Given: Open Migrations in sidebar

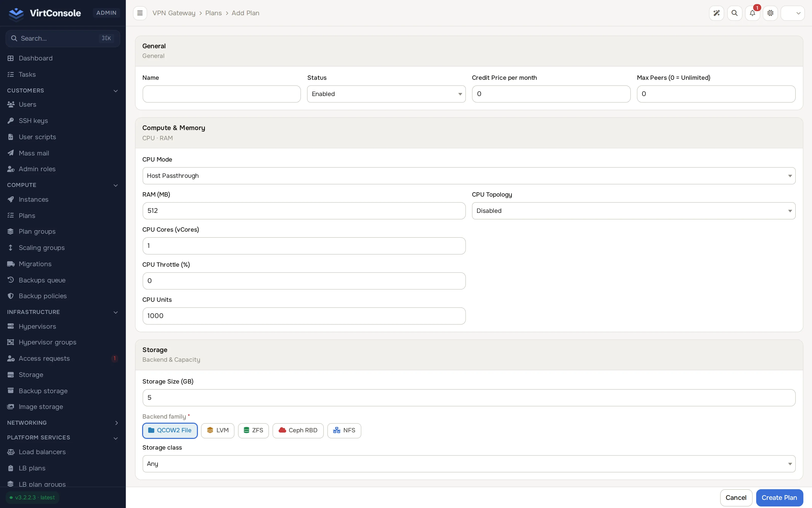Looking at the screenshot, I should pyautogui.click(x=63, y=264).
